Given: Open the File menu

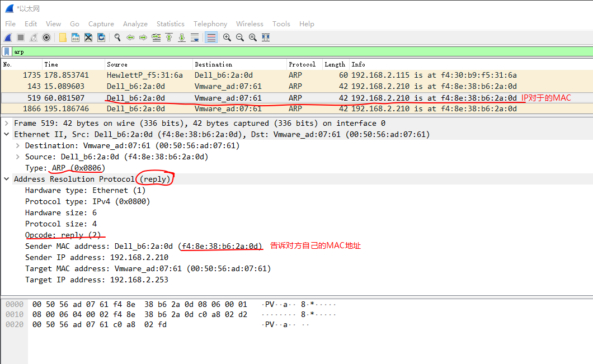Looking at the screenshot, I should pyautogui.click(x=10, y=24).
